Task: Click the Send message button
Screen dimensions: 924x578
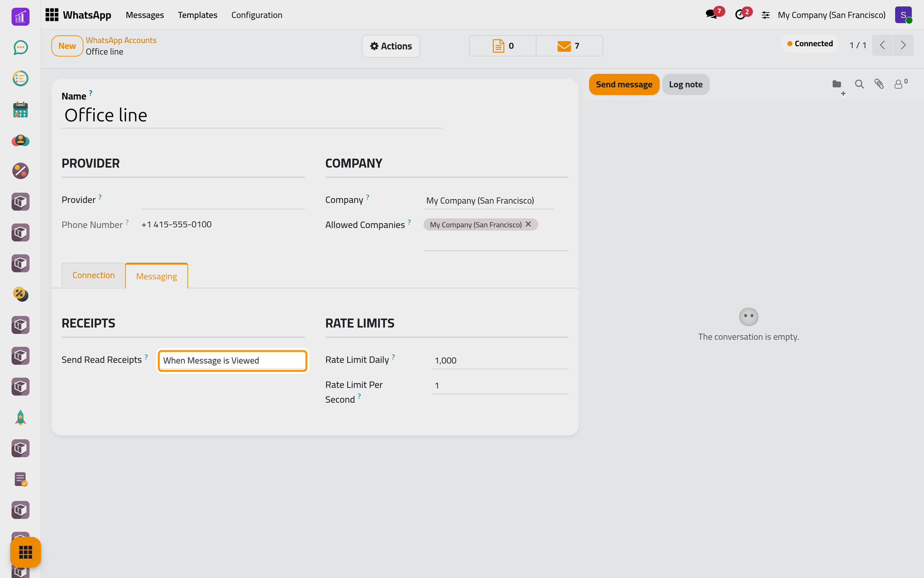Action: (x=624, y=84)
